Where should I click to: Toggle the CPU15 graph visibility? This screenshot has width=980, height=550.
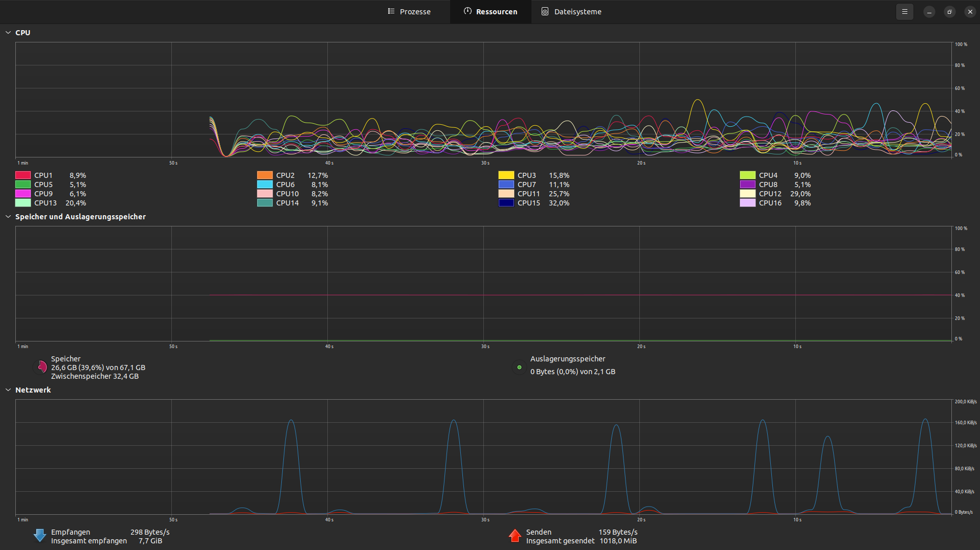pos(505,202)
